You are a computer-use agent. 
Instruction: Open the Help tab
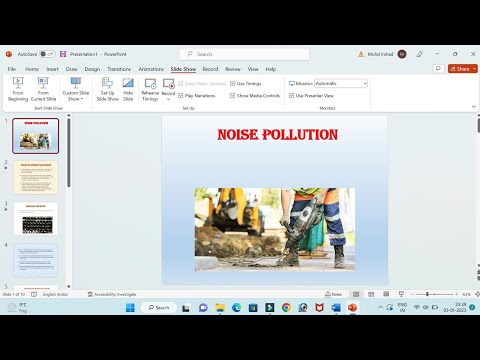[x=271, y=69]
